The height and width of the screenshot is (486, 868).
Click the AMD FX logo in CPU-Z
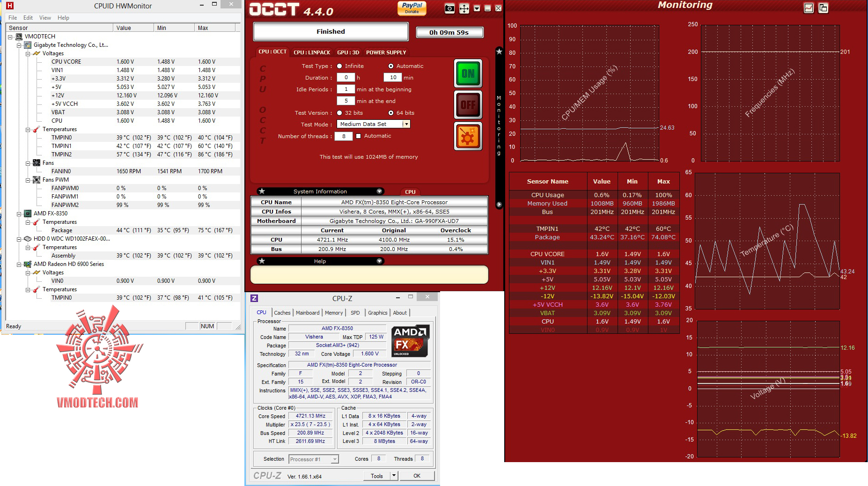tap(410, 341)
